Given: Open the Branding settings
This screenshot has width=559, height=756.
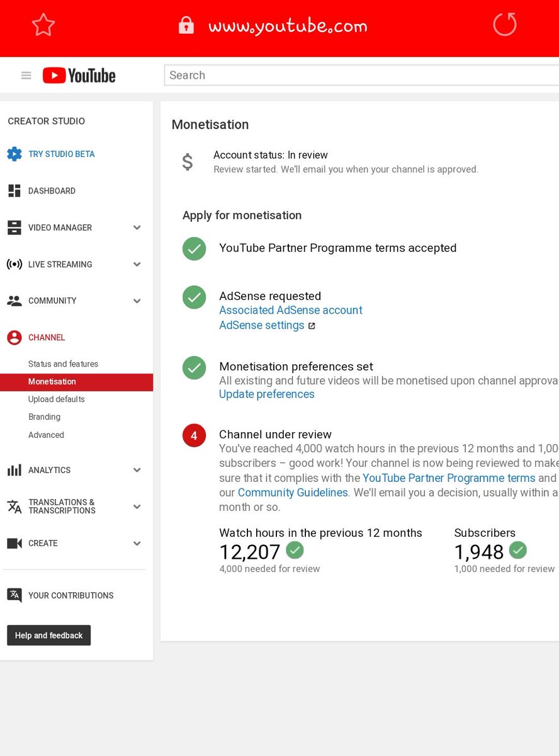Looking at the screenshot, I should [x=44, y=417].
